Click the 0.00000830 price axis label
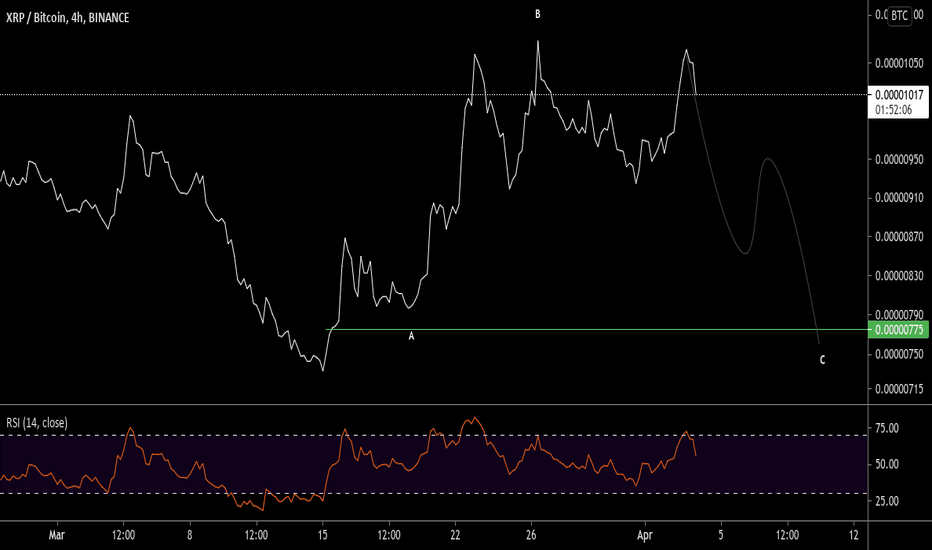 pyautogui.click(x=899, y=275)
